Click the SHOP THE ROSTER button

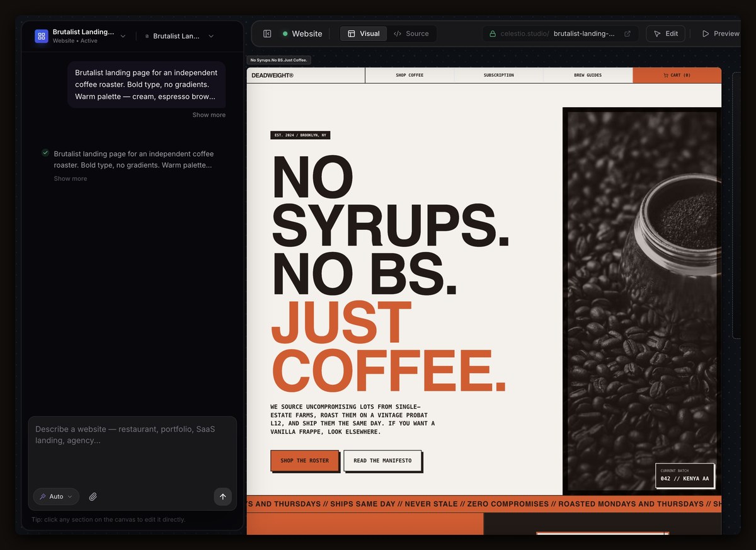[305, 461]
